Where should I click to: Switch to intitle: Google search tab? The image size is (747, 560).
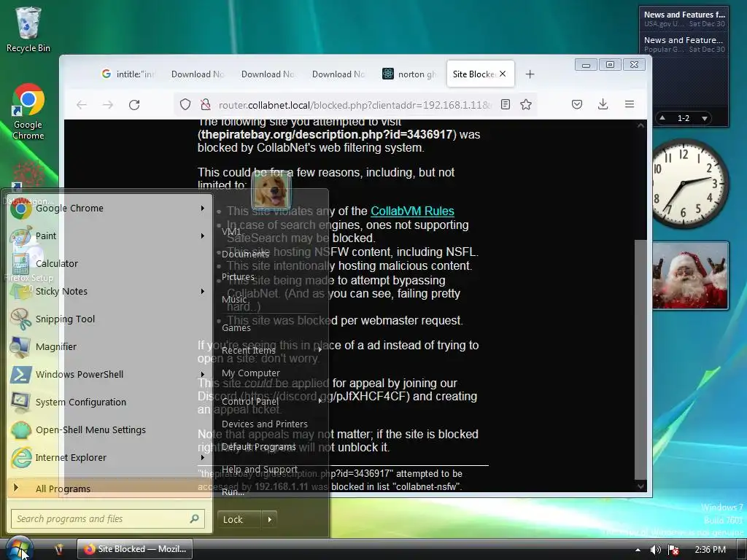tap(128, 74)
